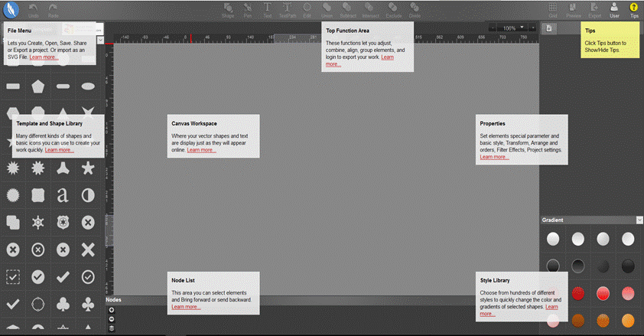Pick the pentagon shape
The width and height of the screenshot is (644, 336).
[x=37, y=86]
